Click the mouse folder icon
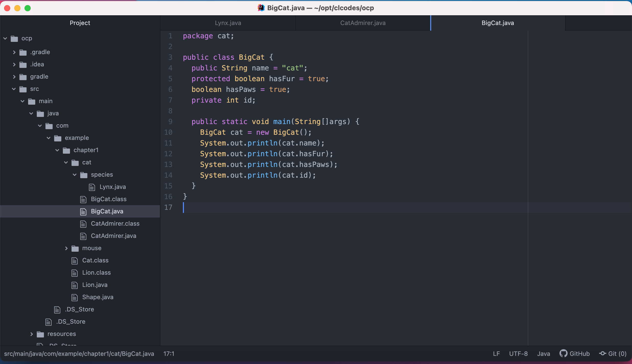 pos(75,249)
